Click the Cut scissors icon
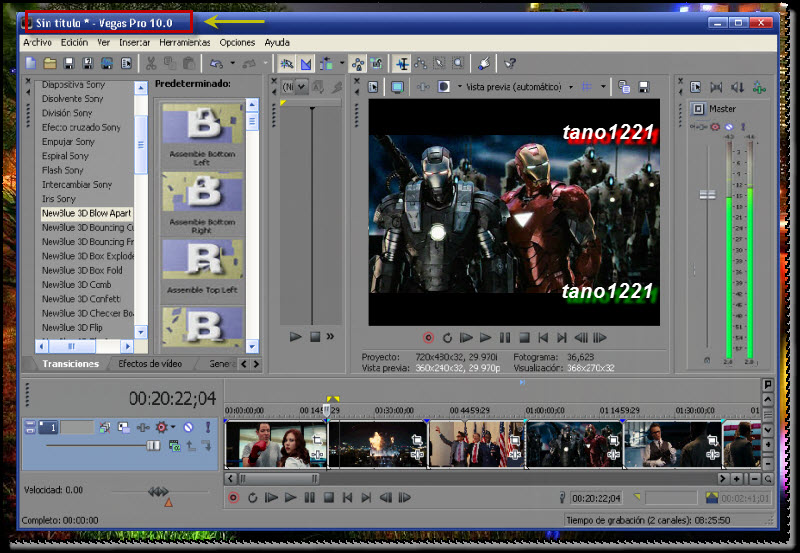800x553 pixels. [151, 63]
